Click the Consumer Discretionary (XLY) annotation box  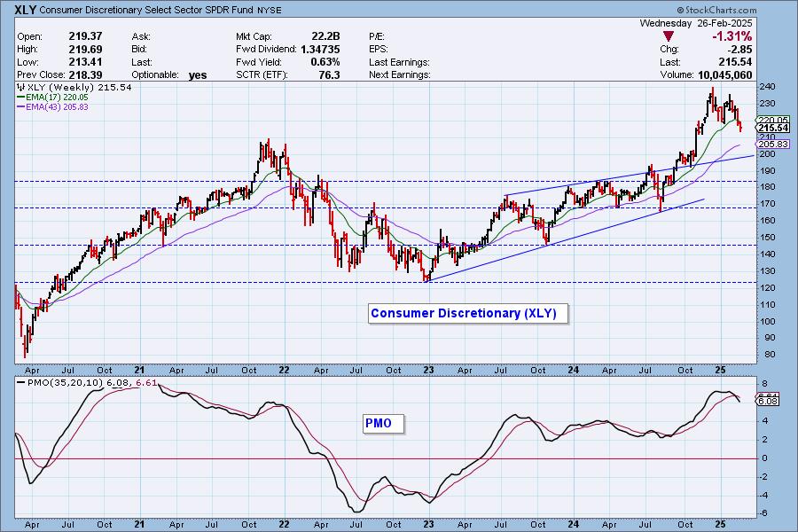[x=468, y=313]
